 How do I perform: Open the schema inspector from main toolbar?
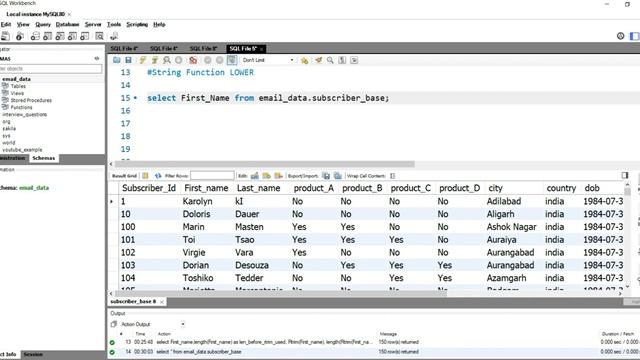pos(20,36)
